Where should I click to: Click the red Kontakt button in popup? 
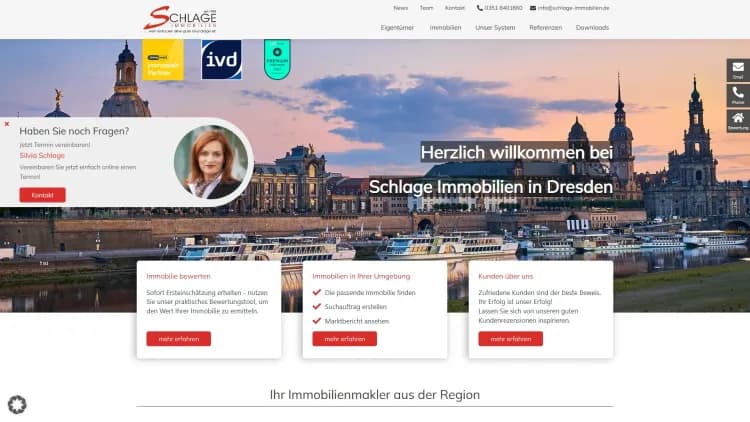pos(43,195)
